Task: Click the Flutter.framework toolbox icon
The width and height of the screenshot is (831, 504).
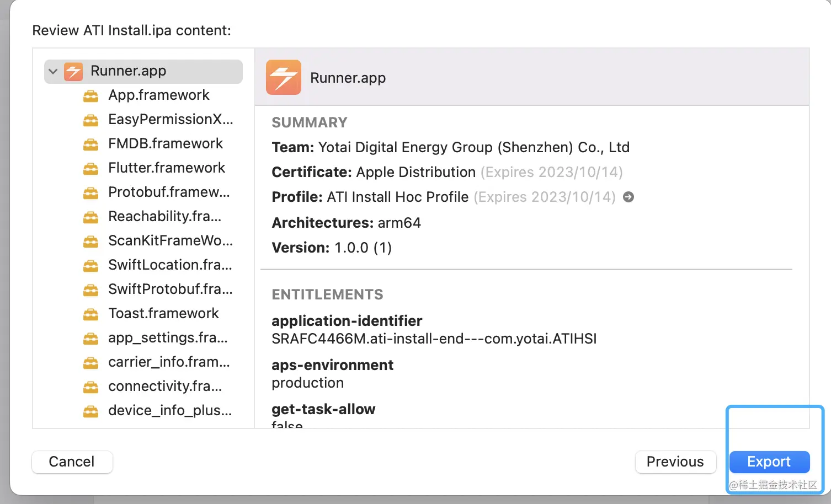Action: coord(90,169)
